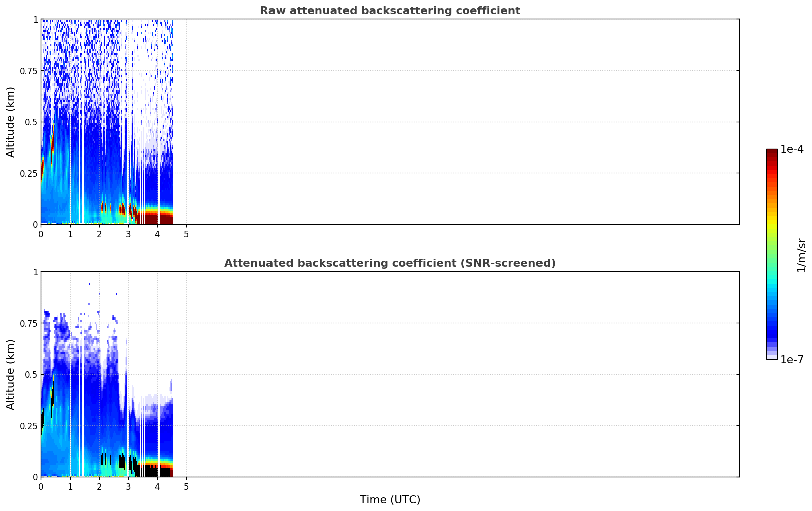The image size is (812, 511).
Task: Click the 5 tick on the top time axis
Action: (x=186, y=234)
